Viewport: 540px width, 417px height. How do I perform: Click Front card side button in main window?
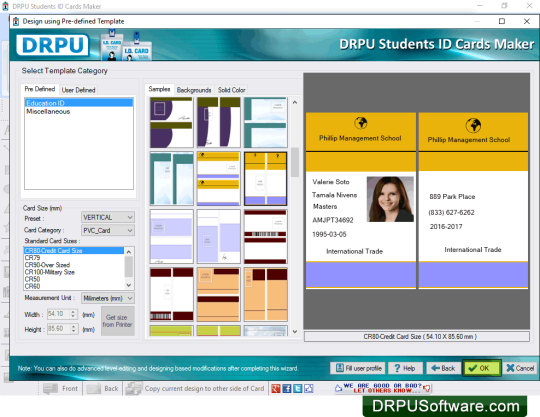tap(61, 388)
